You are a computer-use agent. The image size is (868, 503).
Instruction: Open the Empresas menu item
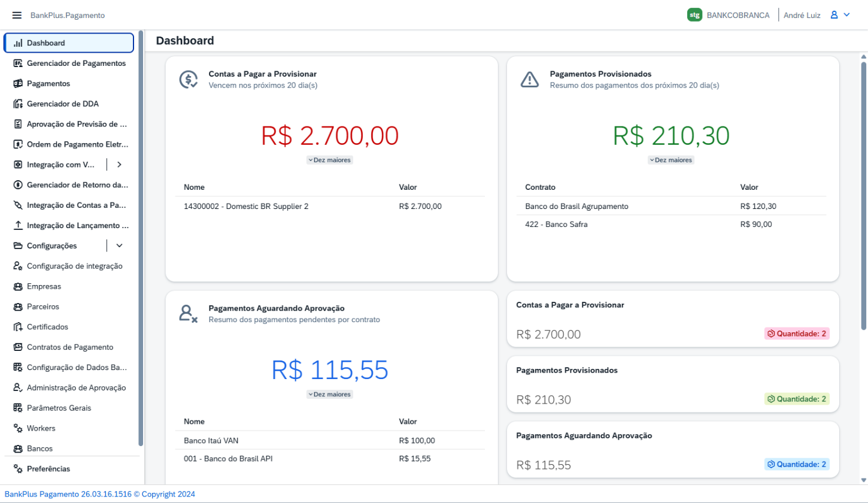click(x=69, y=286)
